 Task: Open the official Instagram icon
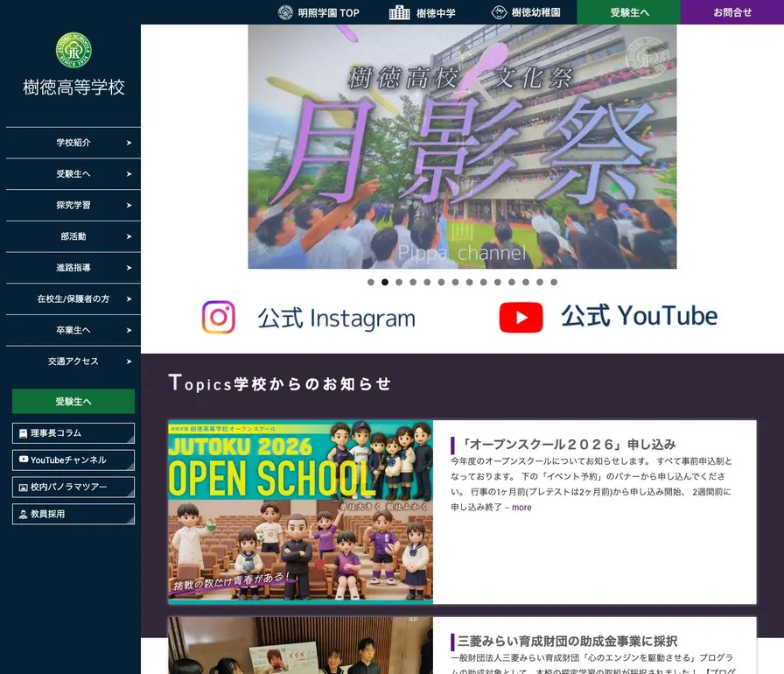219,317
